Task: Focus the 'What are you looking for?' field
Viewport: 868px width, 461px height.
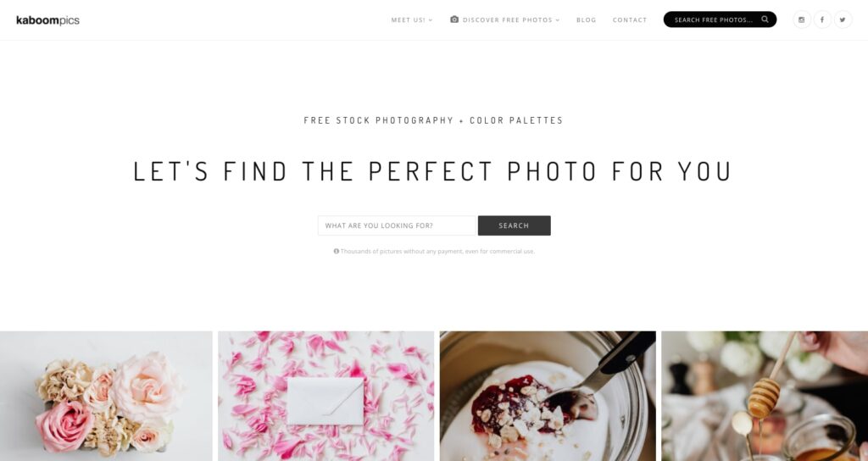Action: click(x=397, y=225)
